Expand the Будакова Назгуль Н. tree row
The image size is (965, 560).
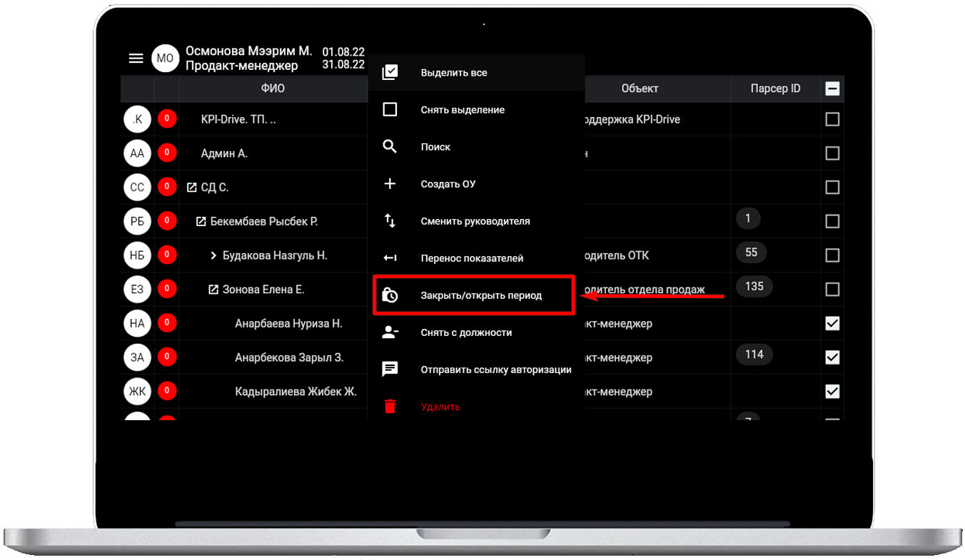pyautogui.click(x=213, y=255)
